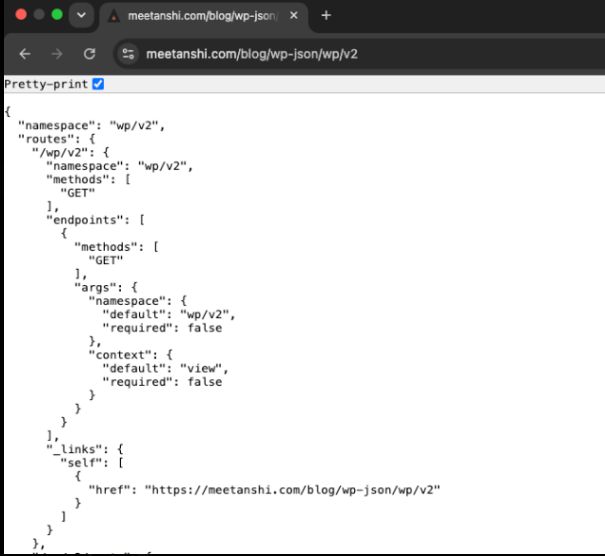
Task: Close the window with red button
Action: point(21,15)
